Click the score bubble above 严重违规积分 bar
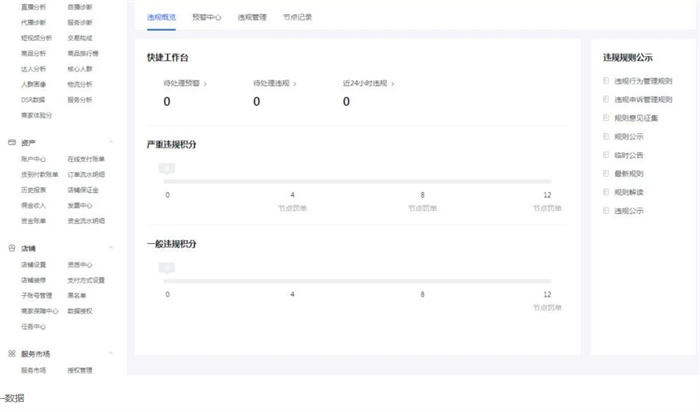700x412 pixels. (167, 168)
